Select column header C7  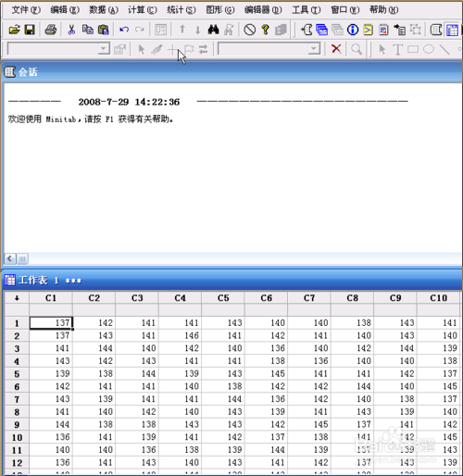pos(309,298)
